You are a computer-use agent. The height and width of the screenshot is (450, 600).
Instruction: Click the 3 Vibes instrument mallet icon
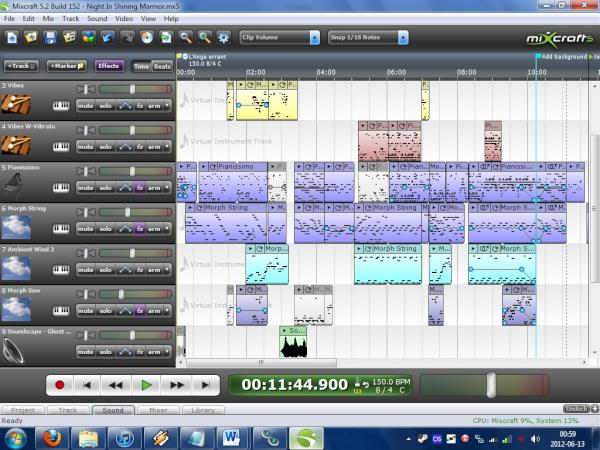coord(16,104)
